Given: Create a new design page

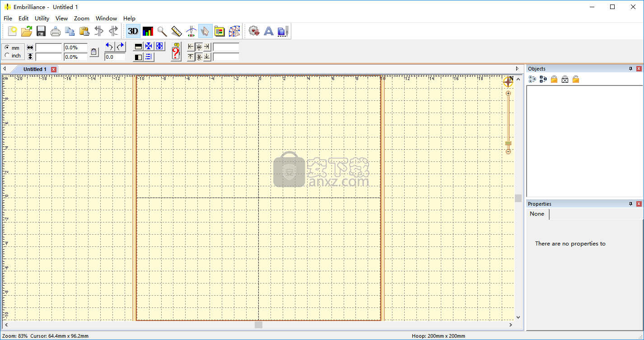Looking at the screenshot, I should coord(13,31).
